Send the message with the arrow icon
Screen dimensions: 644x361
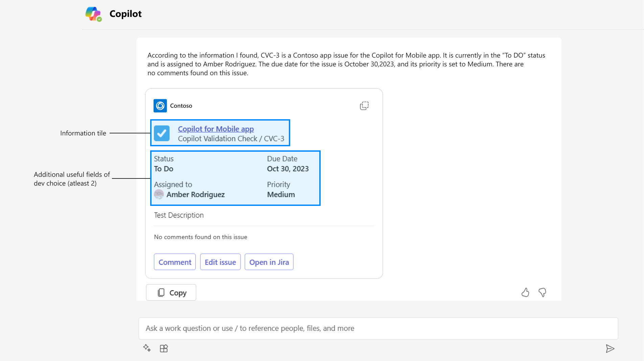[610, 348]
